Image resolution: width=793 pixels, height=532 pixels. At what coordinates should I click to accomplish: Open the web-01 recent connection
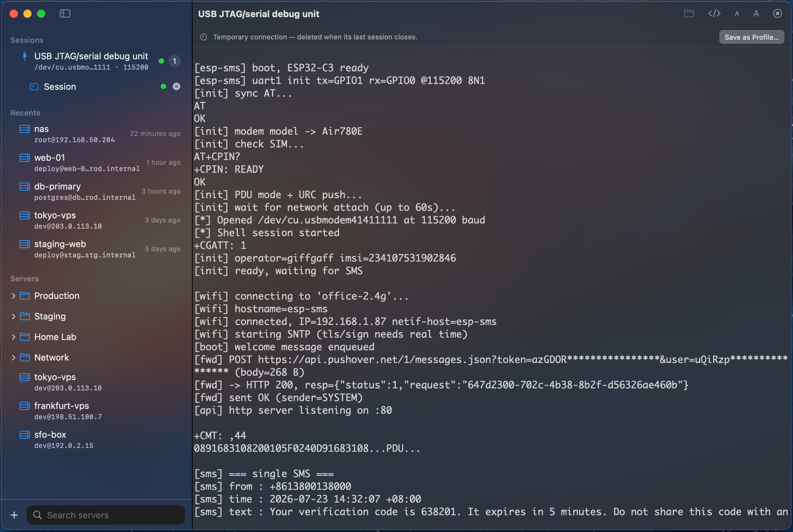pyautogui.click(x=96, y=162)
